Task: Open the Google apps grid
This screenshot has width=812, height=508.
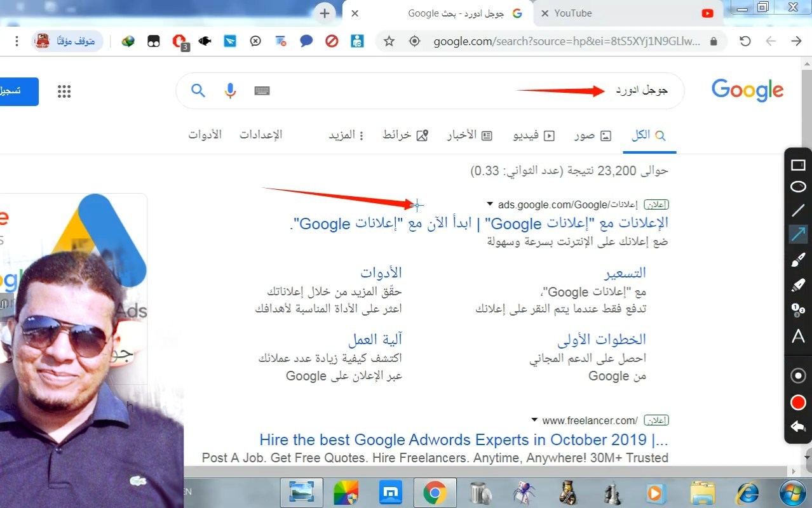Action: pyautogui.click(x=64, y=91)
